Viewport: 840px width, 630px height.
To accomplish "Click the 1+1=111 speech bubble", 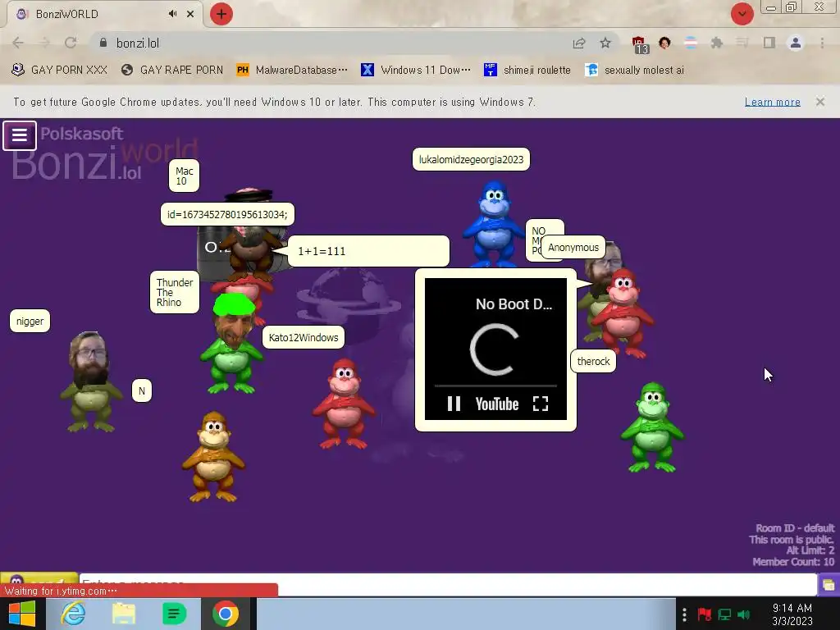I will click(x=368, y=251).
